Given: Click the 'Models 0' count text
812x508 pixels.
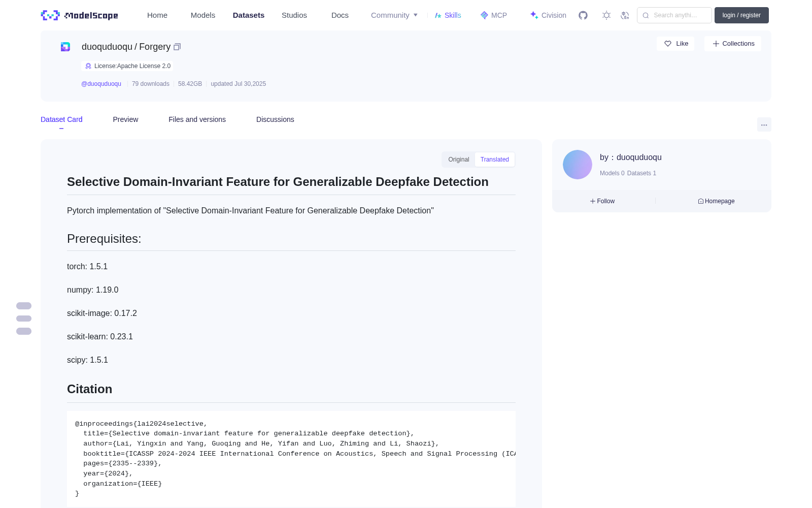Looking at the screenshot, I should point(612,173).
